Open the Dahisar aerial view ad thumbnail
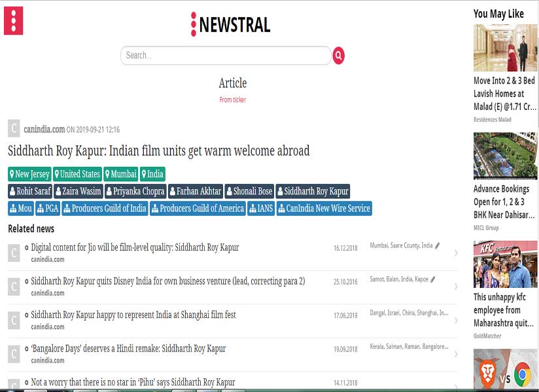539x392 pixels. pos(505,156)
